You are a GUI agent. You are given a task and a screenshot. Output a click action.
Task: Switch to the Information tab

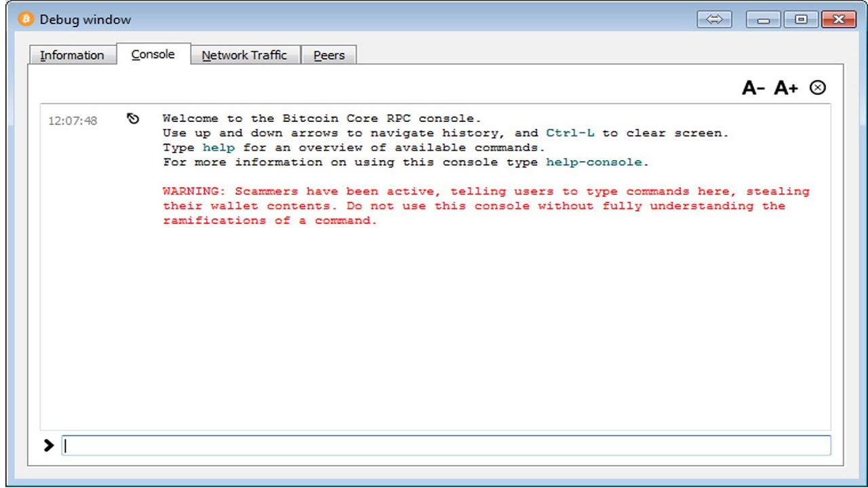(72, 55)
